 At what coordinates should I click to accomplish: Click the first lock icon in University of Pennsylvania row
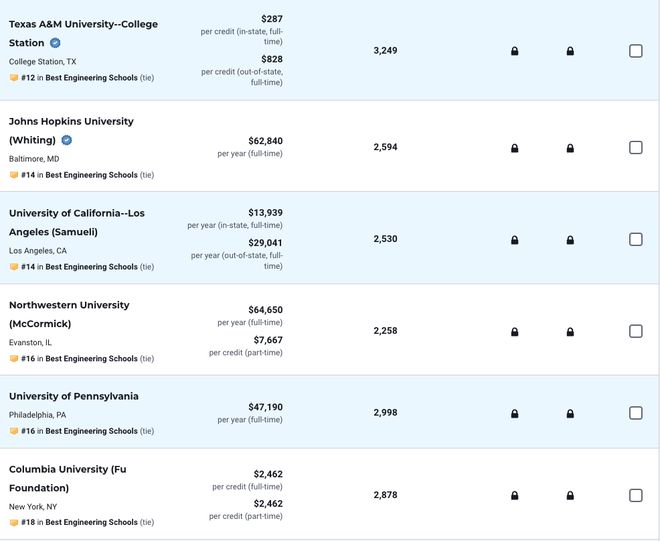point(514,413)
